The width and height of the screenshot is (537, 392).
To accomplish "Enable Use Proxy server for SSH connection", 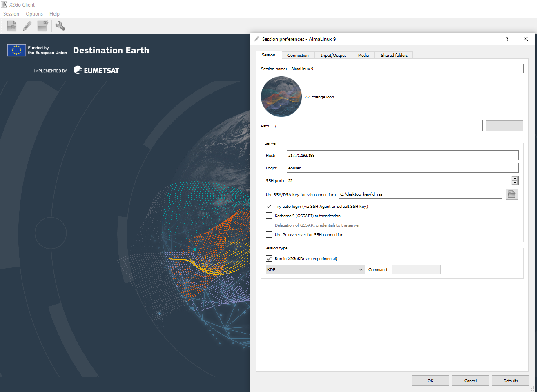I will tap(269, 234).
